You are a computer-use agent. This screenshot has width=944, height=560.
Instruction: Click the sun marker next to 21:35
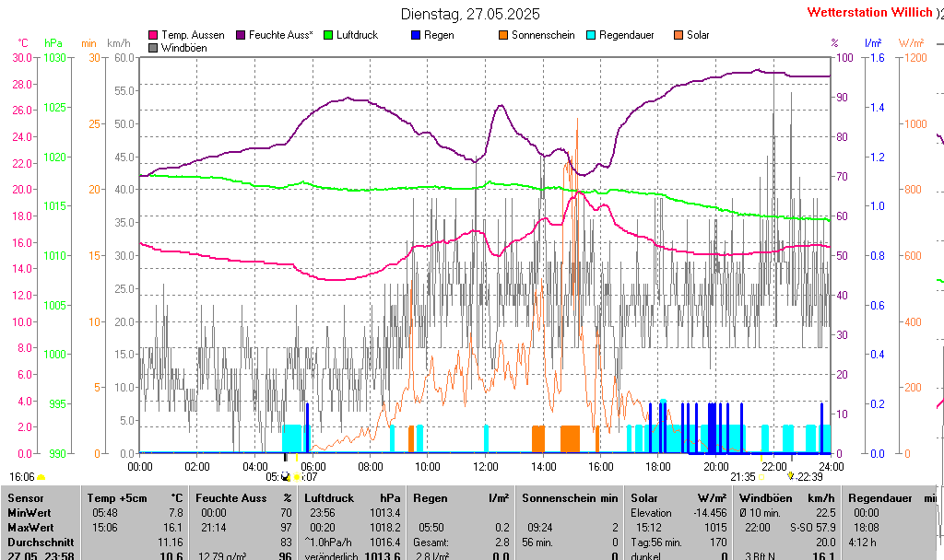click(x=762, y=477)
